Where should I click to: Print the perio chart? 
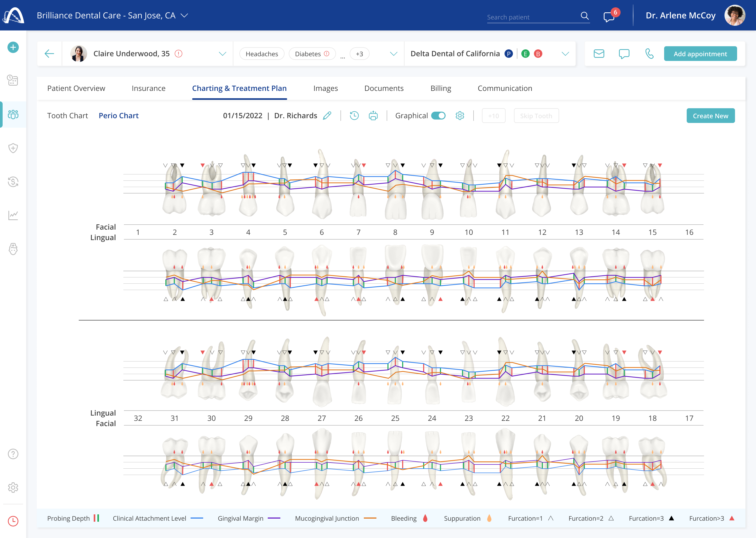point(373,116)
